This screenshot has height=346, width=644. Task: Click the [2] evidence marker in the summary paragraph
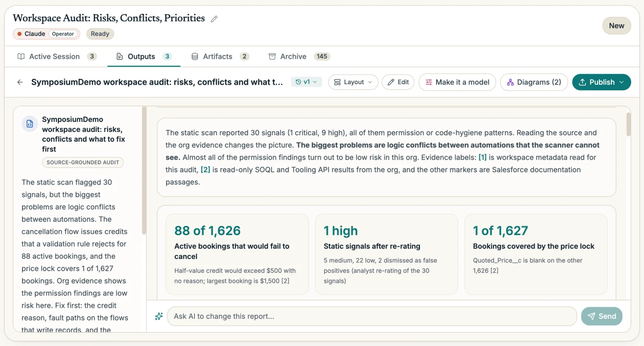205,170
